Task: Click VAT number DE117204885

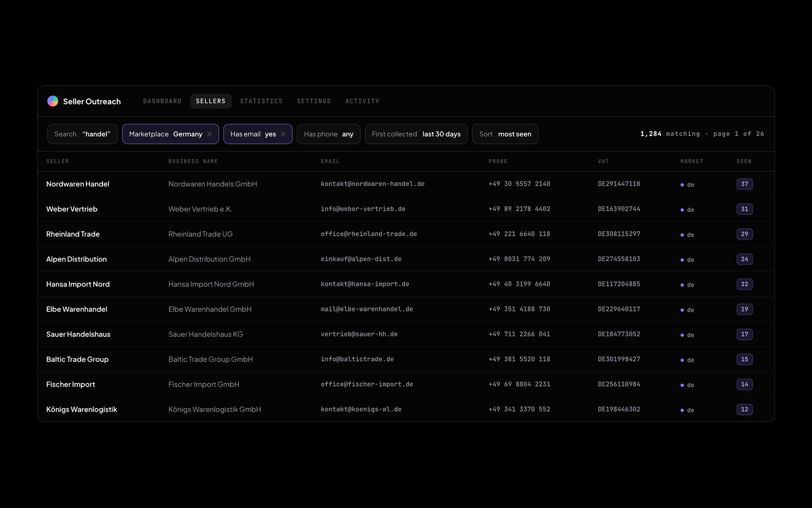Action: (619, 284)
